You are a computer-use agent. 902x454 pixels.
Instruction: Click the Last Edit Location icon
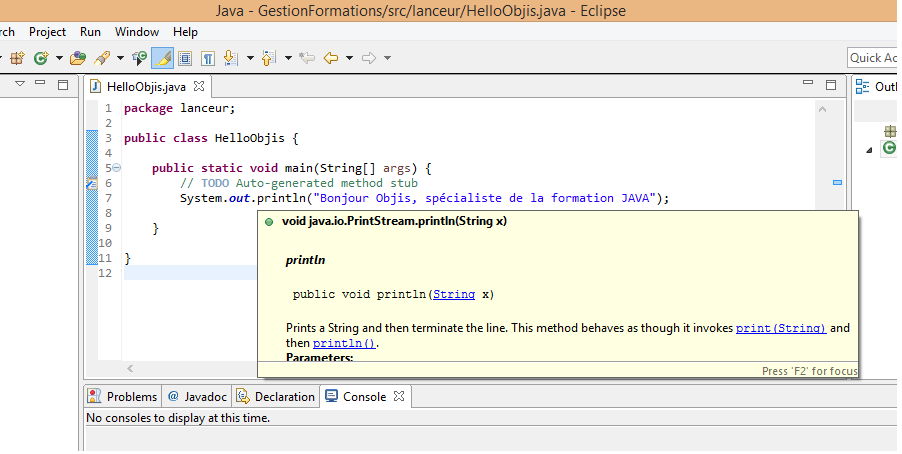tap(308, 58)
